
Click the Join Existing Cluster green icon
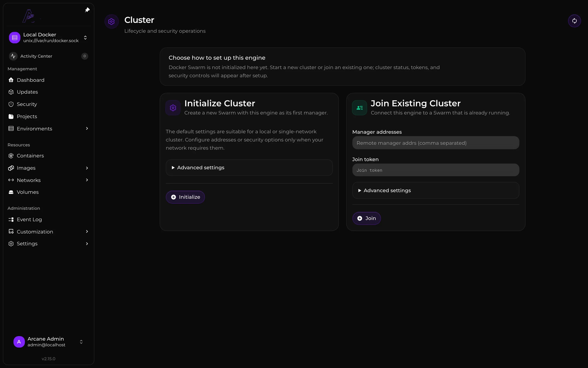[x=360, y=108]
